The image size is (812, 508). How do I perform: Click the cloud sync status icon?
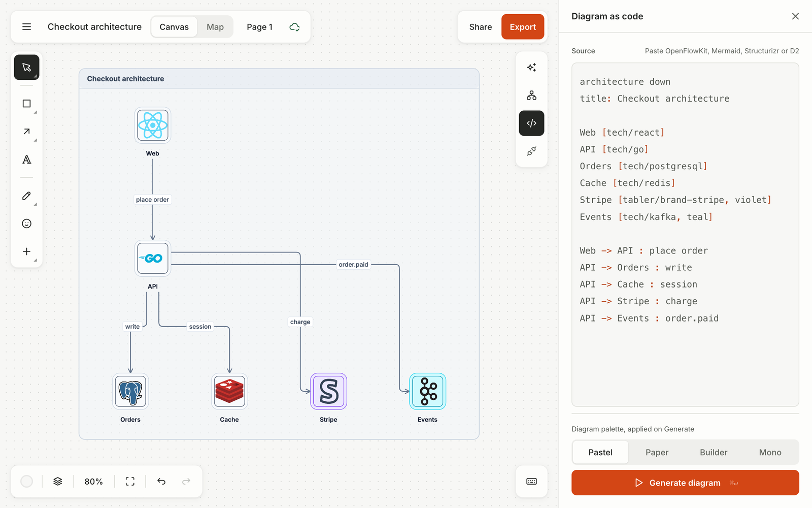coord(294,27)
